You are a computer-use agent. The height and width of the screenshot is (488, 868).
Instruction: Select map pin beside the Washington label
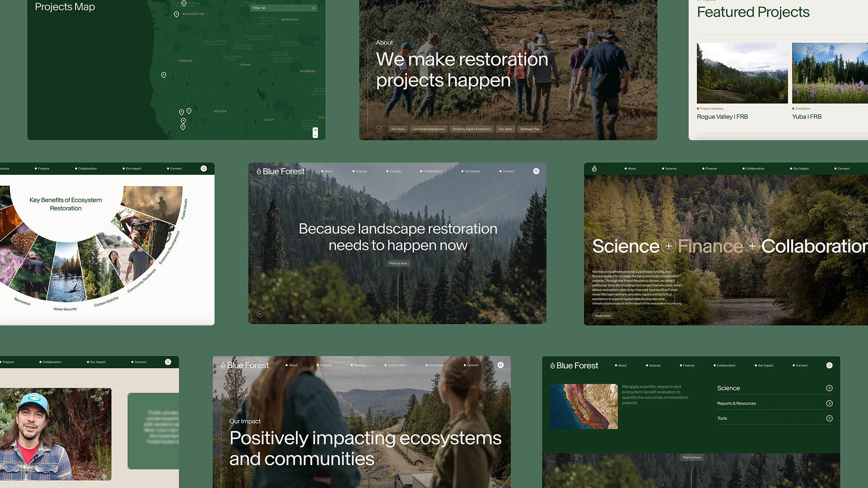[x=176, y=14]
